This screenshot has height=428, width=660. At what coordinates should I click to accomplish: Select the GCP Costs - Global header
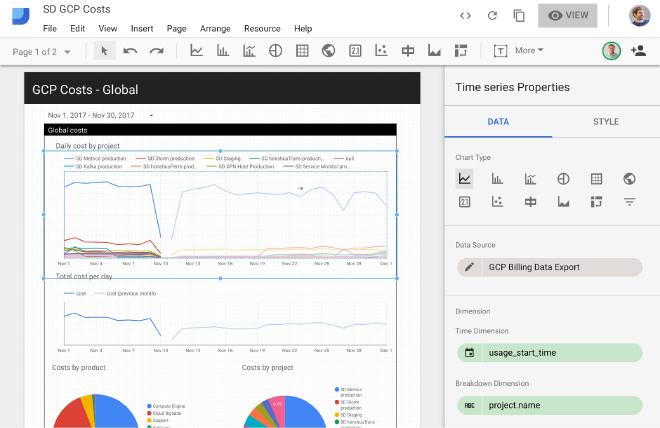point(222,88)
